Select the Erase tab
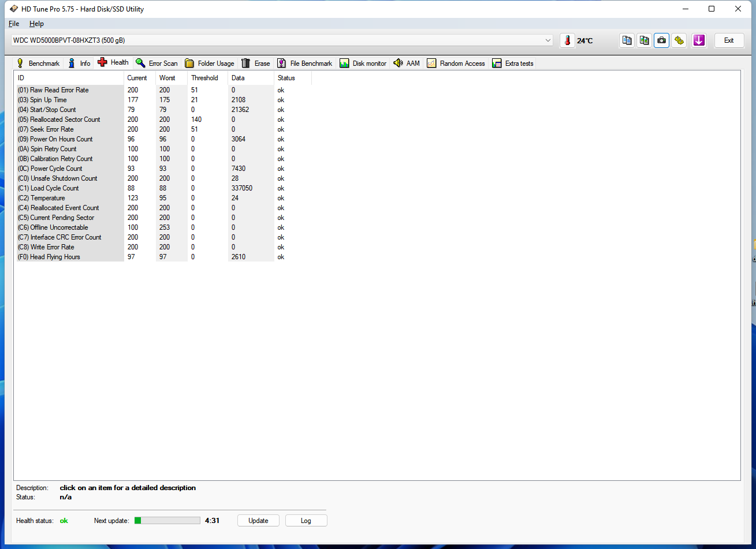Screen dimensions: 756x549 tap(255, 64)
